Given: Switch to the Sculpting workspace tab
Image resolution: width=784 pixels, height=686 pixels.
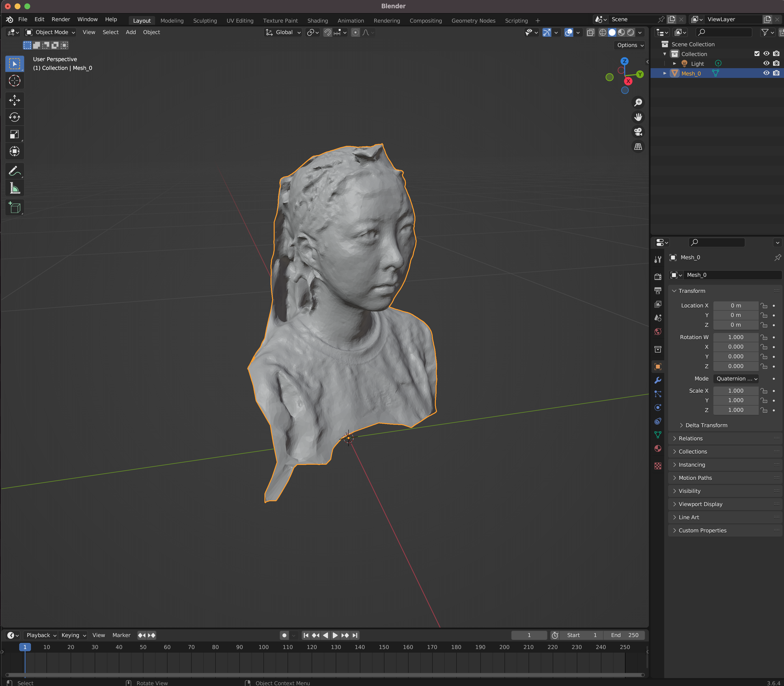Looking at the screenshot, I should (x=205, y=21).
